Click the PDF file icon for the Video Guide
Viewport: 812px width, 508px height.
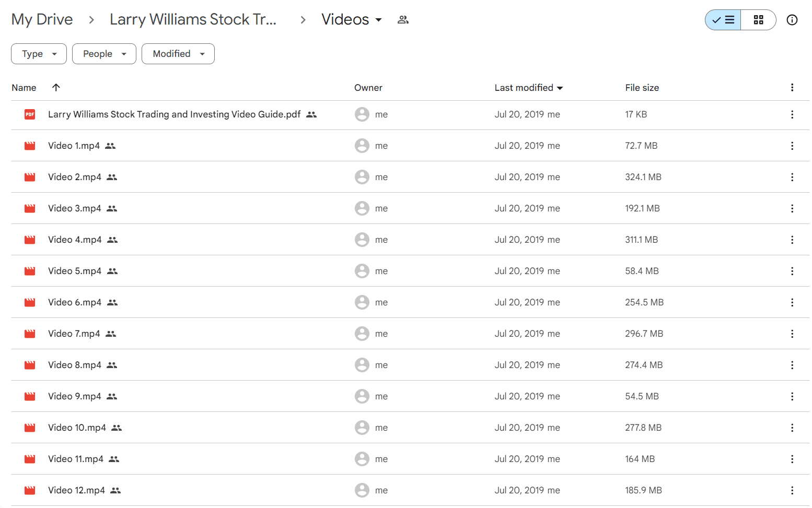click(x=30, y=114)
